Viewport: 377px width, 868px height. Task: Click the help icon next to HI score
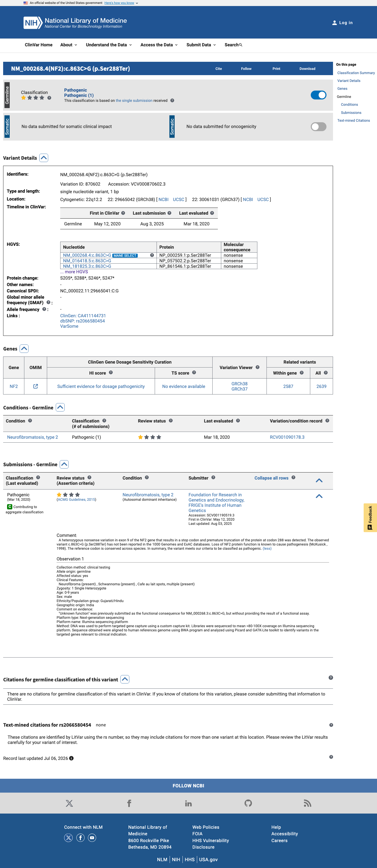point(111,372)
